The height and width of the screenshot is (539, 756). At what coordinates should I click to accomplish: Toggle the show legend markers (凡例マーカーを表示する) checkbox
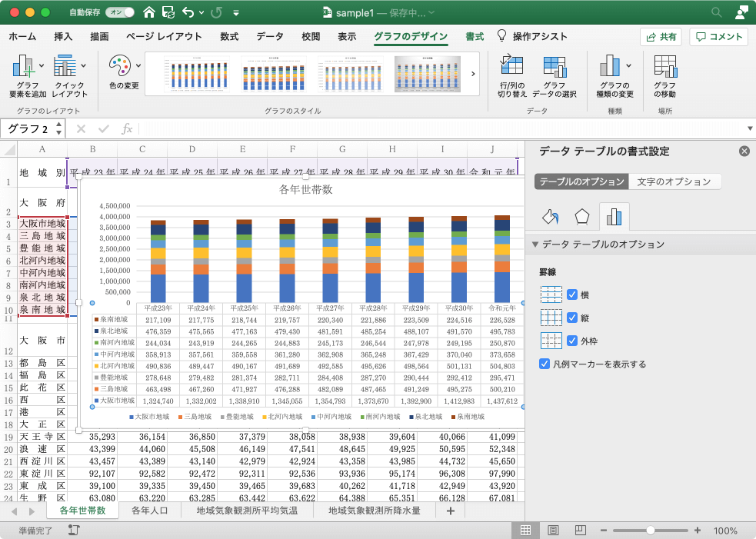(x=545, y=364)
